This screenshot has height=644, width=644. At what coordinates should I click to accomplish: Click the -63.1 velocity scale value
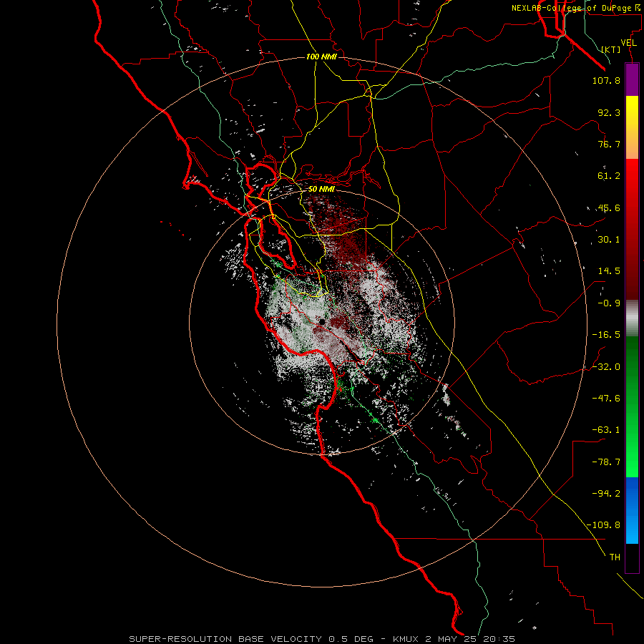[x=606, y=430]
